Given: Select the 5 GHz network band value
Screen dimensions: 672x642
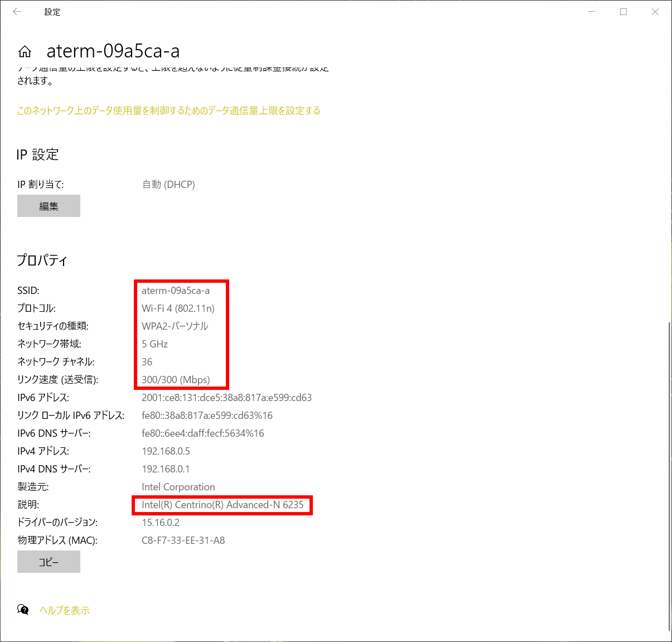Looking at the screenshot, I should (154, 344).
